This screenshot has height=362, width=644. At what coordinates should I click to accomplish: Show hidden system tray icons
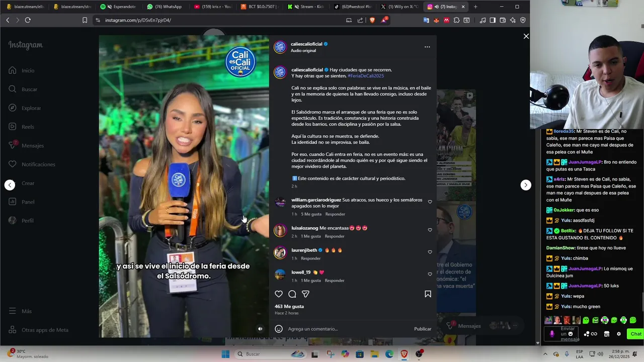pyautogui.click(x=545, y=354)
